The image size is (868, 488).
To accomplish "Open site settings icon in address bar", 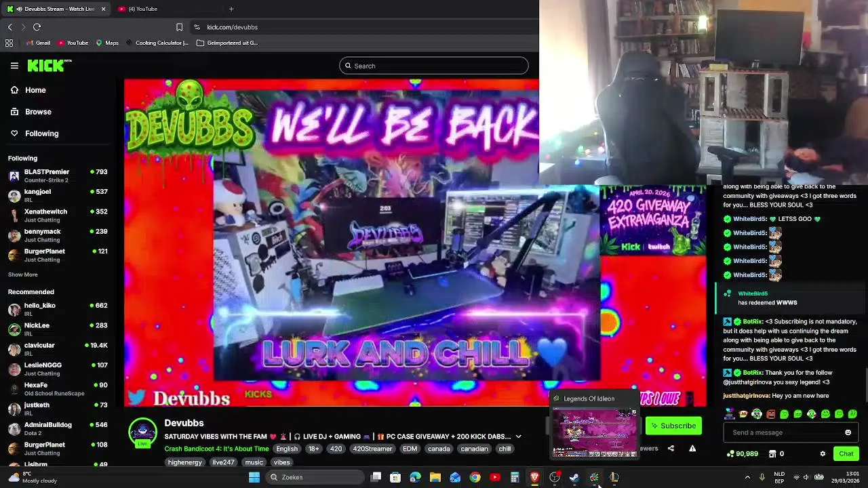I will pyautogui.click(x=197, y=27).
